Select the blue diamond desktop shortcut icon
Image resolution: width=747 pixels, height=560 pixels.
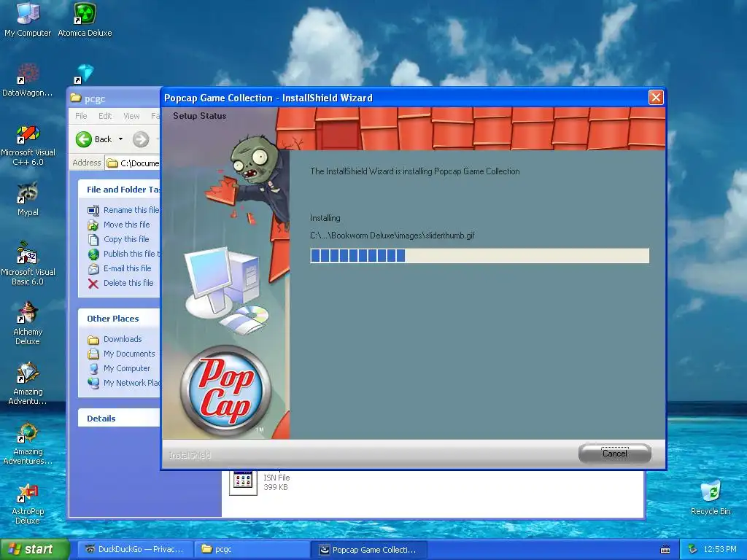coord(85,74)
